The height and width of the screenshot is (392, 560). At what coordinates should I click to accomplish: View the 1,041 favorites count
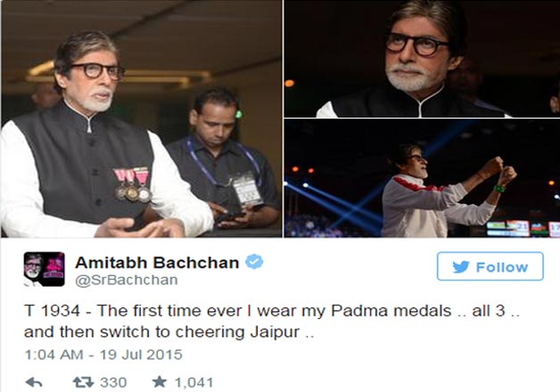tap(194, 382)
